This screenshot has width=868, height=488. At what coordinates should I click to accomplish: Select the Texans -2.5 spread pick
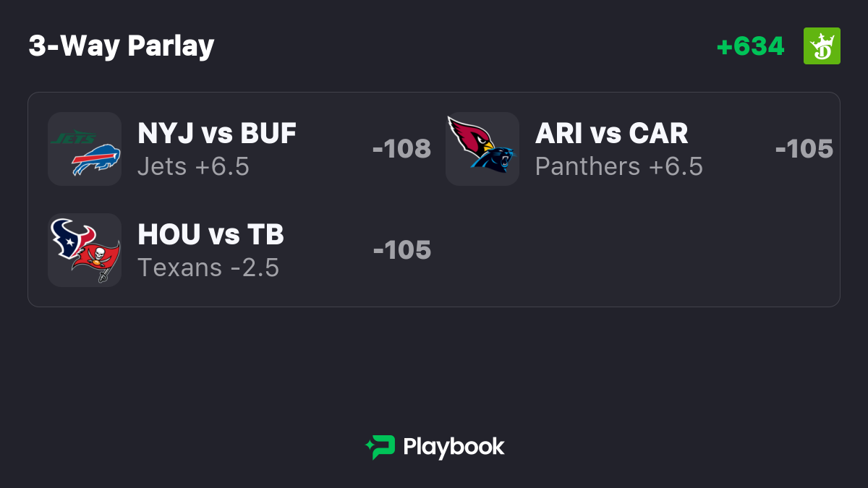point(208,268)
